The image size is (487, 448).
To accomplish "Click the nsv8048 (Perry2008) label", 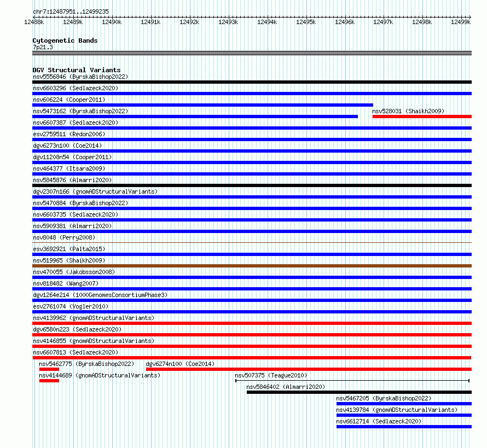I will click(x=64, y=237).
